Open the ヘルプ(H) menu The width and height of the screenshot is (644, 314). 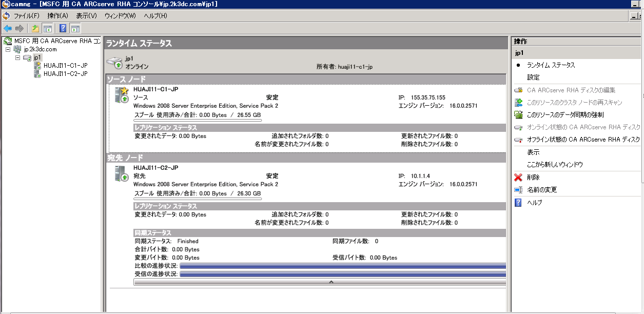155,16
